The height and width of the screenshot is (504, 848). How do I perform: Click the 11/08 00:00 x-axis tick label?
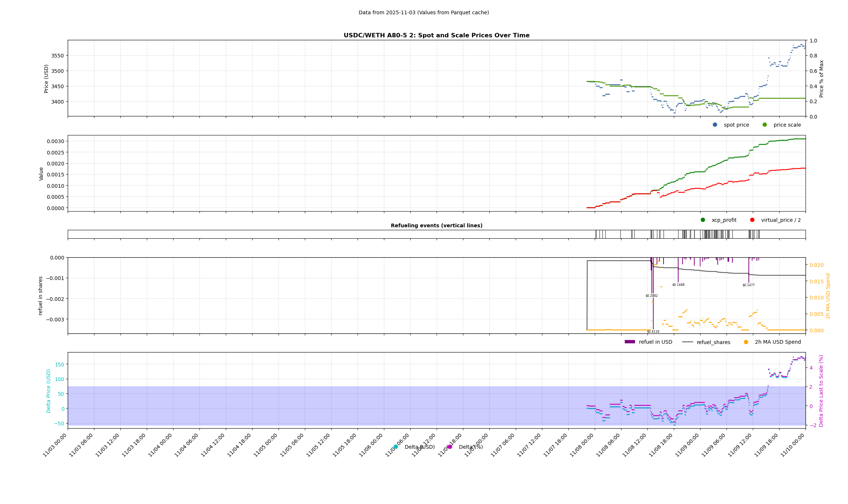[582, 445]
